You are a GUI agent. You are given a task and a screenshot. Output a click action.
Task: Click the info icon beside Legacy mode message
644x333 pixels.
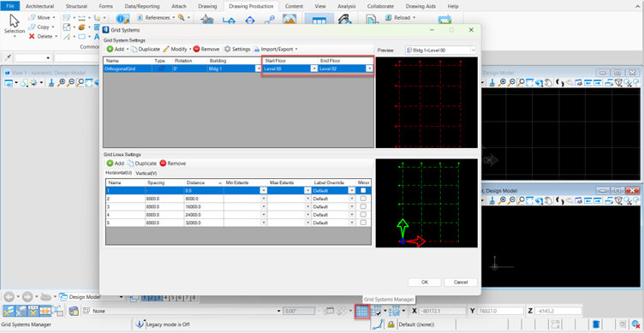[x=140, y=324]
